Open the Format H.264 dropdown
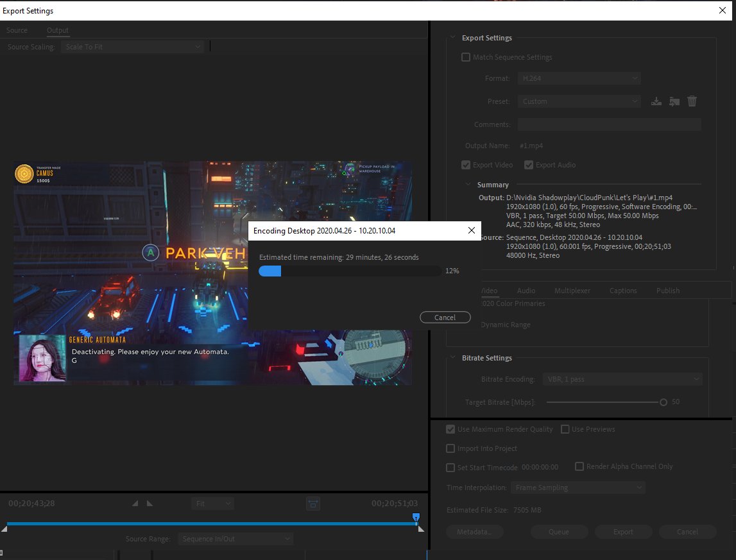The height and width of the screenshot is (560, 736). pyautogui.click(x=579, y=78)
